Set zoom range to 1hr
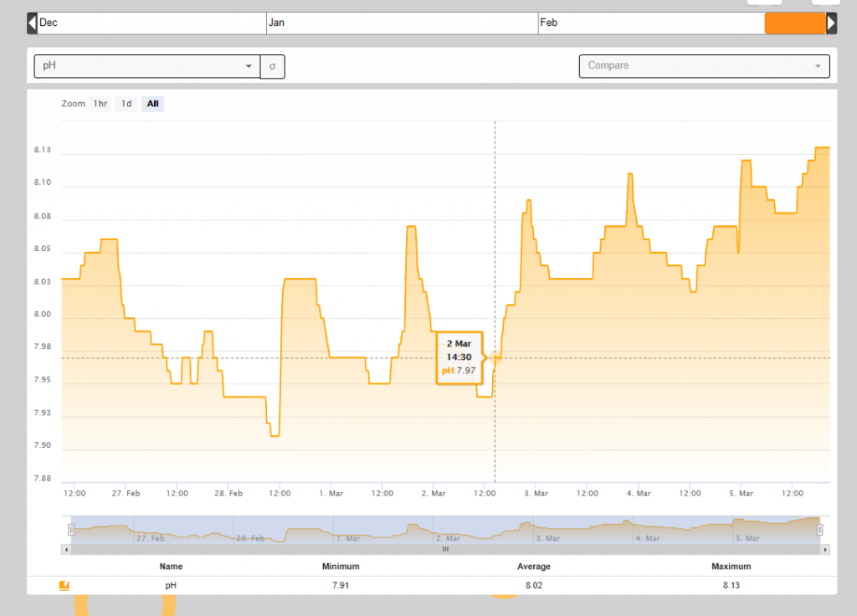The height and width of the screenshot is (616, 857). pos(100,104)
